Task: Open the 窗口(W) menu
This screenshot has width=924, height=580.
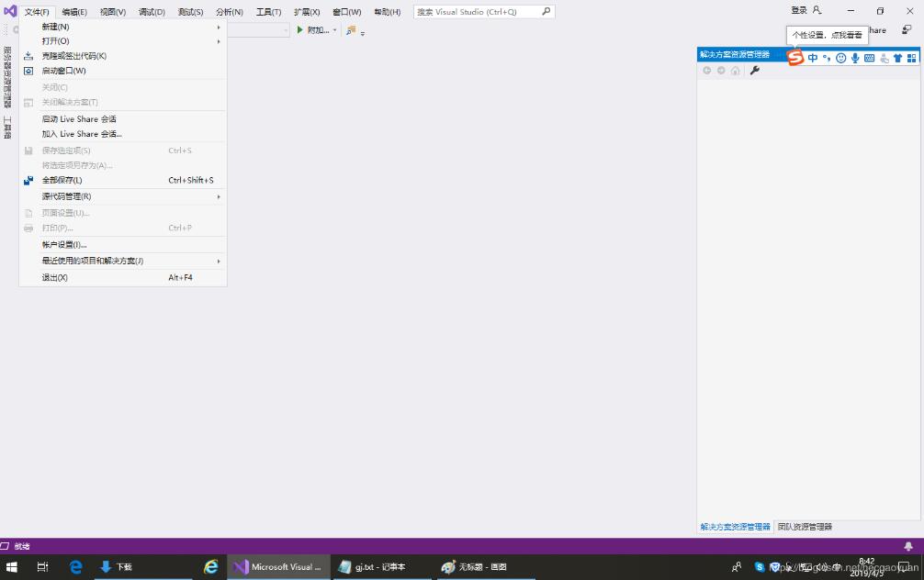Action: 346,12
